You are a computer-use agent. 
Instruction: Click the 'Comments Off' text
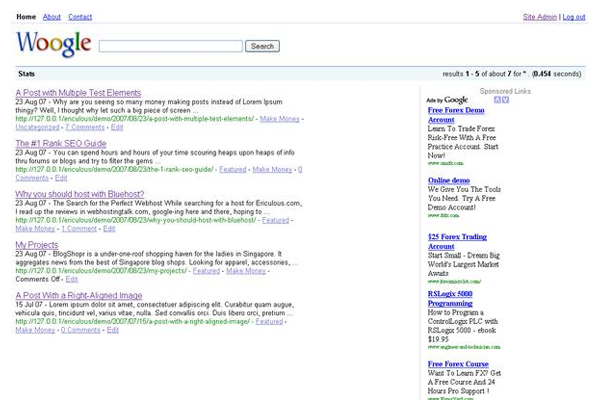pos(38,279)
